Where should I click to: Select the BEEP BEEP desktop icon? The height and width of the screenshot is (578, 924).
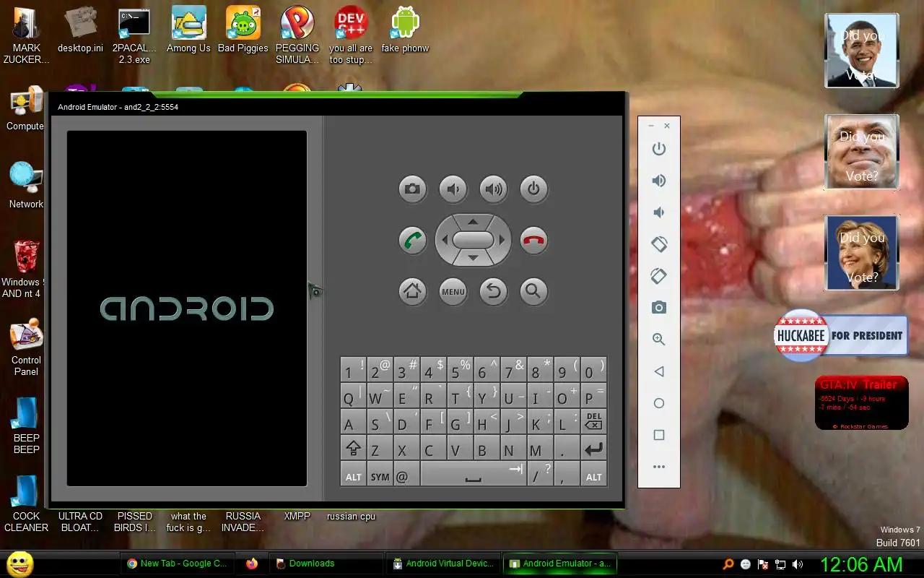pyautogui.click(x=26, y=426)
